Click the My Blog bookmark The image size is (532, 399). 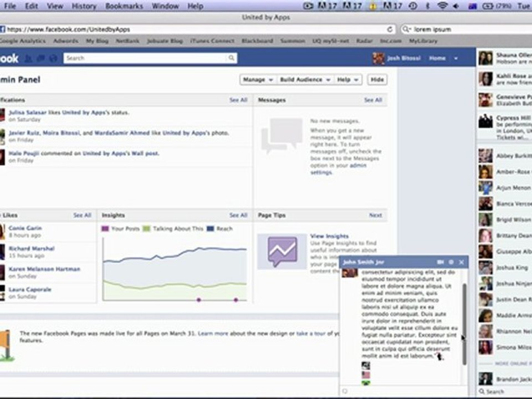(97, 41)
